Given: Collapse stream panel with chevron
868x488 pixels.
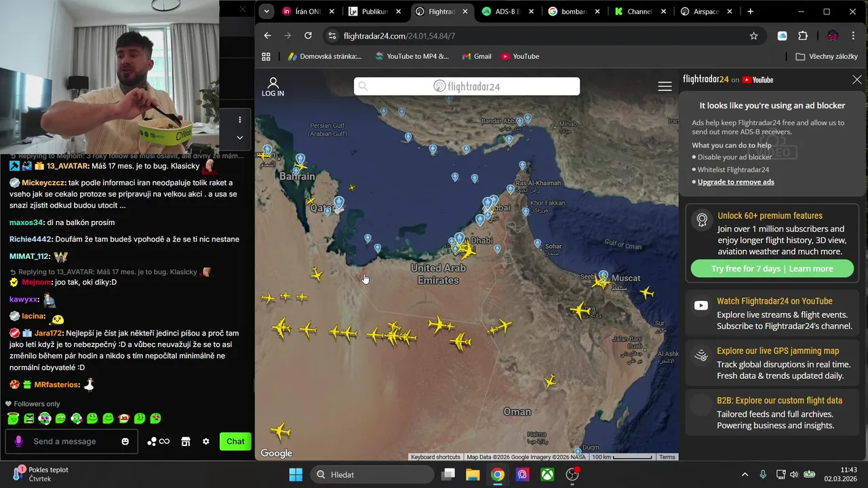Looking at the screenshot, I should click(x=239, y=138).
